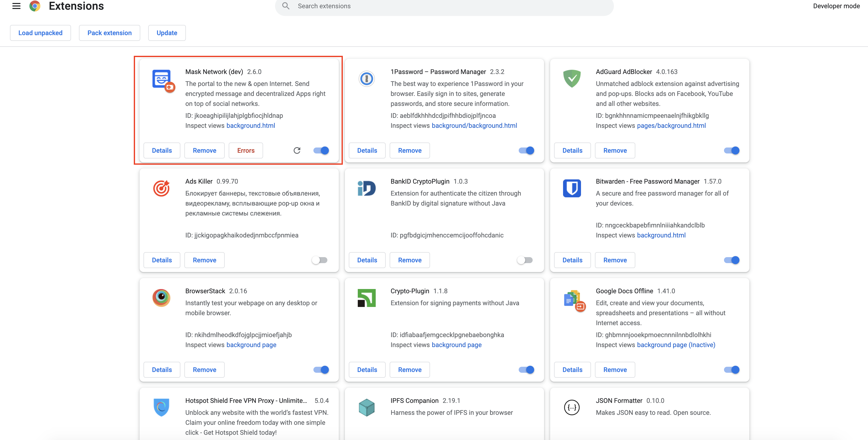The width and height of the screenshot is (868, 440).
Task: Click the BrowserStack eye icon
Action: 161,298
